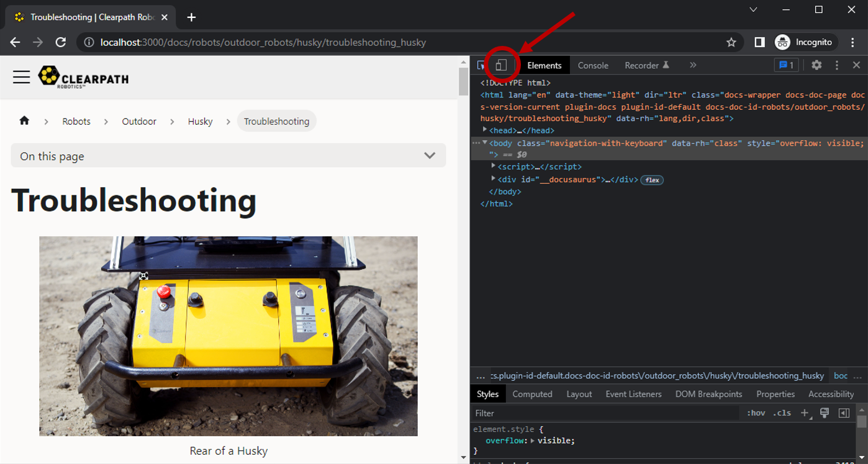Click the body breadcrumb in DOM path

(x=840, y=376)
